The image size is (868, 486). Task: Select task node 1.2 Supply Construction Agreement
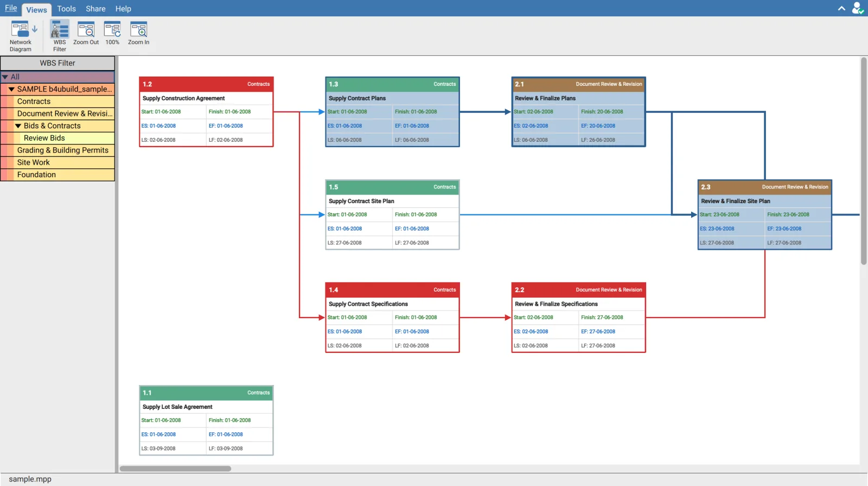coord(206,112)
